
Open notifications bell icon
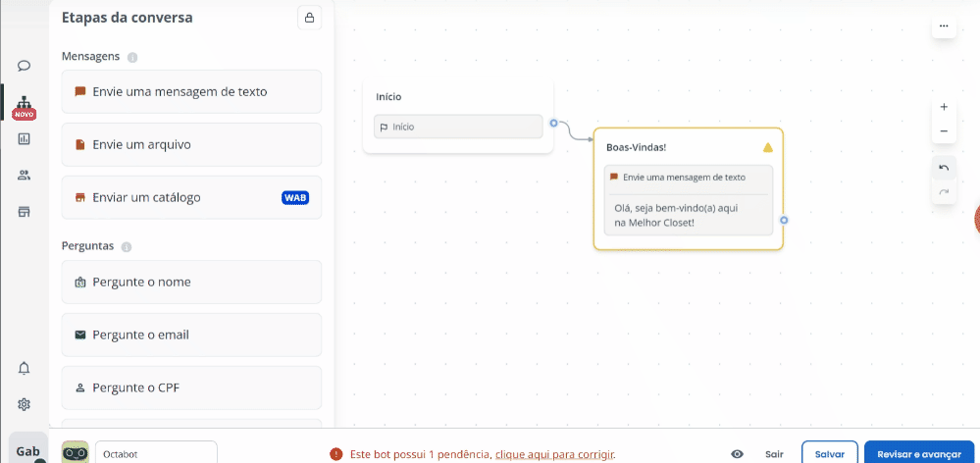coord(24,368)
